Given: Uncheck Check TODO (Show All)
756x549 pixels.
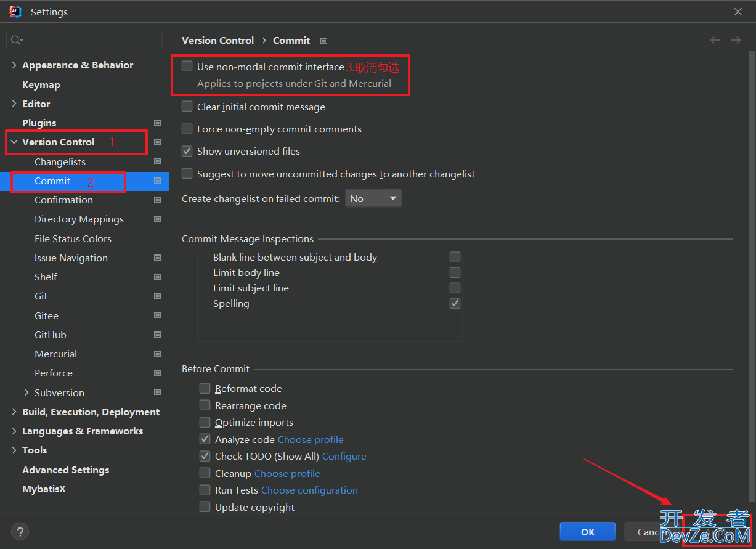Looking at the screenshot, I should click(x=205, y=456).
